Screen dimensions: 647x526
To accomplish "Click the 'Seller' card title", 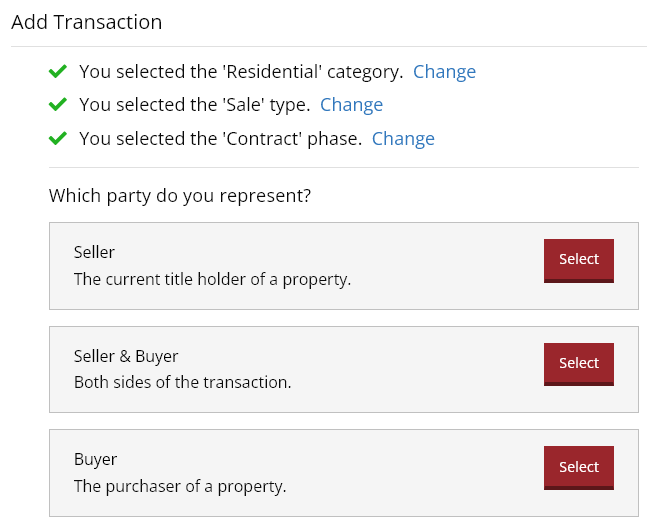I will point(94,252).
